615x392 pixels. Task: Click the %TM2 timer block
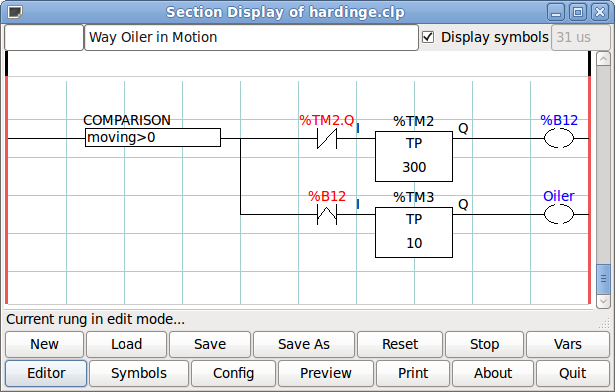(x=414, y=156)
